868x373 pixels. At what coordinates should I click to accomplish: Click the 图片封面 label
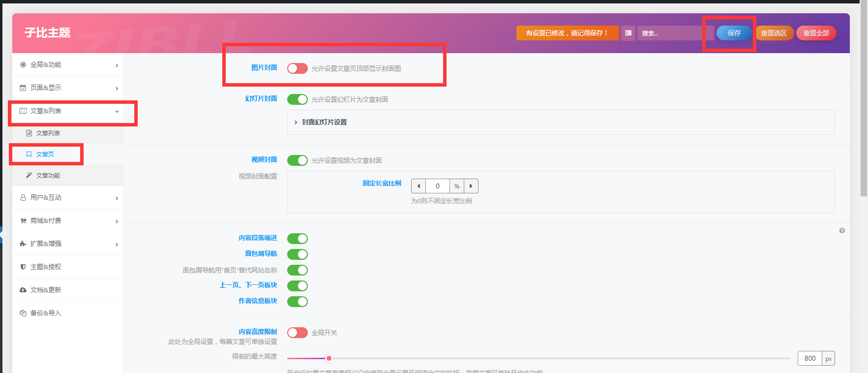264,67
